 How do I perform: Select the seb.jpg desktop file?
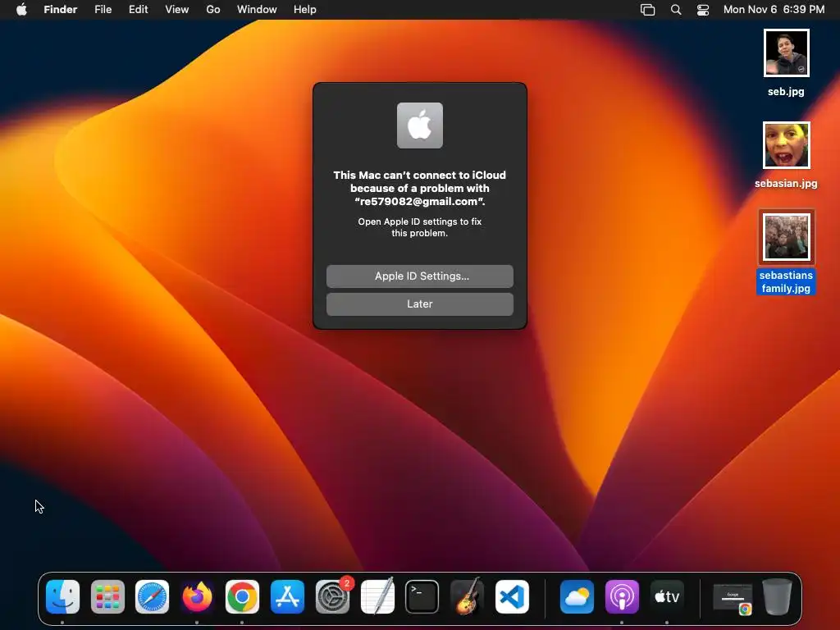click(x=787, y=53)
